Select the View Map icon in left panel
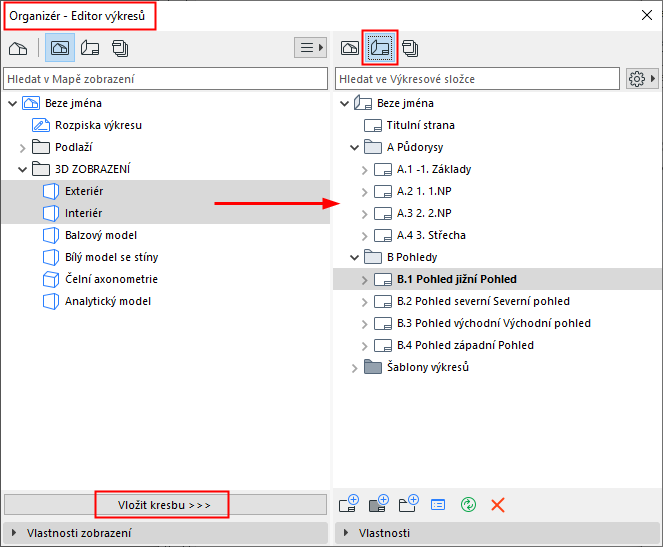663x547 pixels. click(60, 48)
